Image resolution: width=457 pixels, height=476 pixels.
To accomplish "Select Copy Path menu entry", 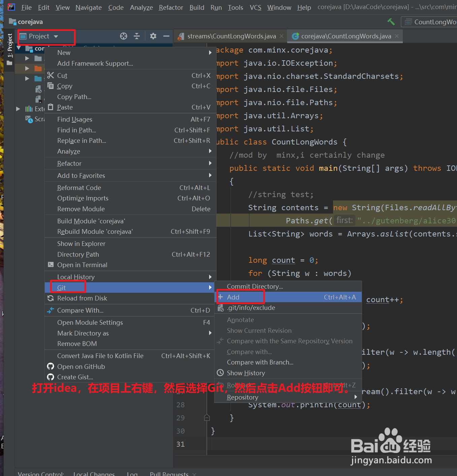I will [130, 97].
